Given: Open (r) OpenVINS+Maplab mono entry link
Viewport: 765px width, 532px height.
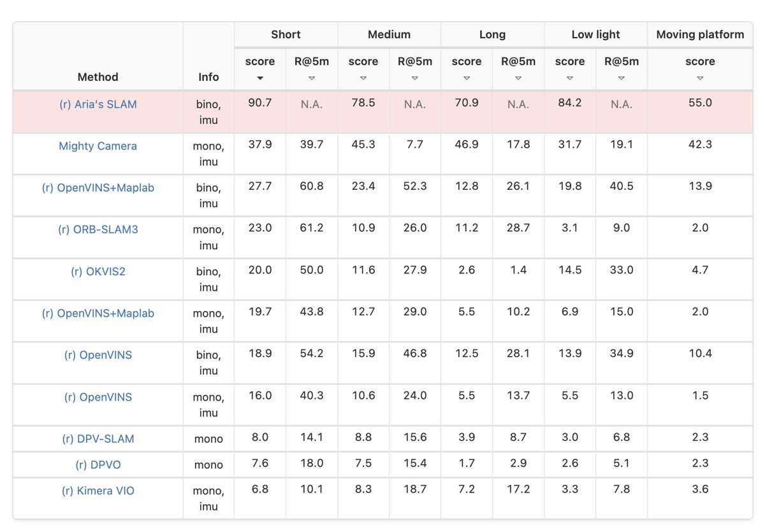Looking at the screenshot, I should coord(98,313).
